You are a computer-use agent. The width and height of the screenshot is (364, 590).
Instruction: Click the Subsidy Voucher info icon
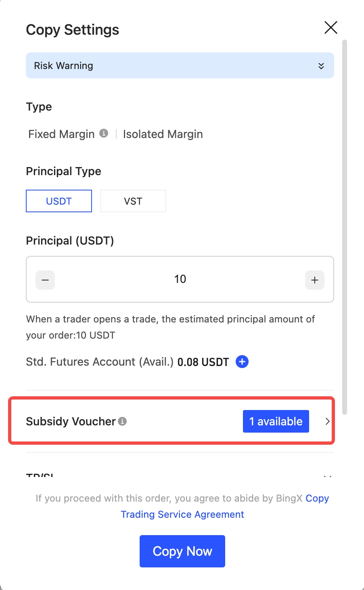122,421
